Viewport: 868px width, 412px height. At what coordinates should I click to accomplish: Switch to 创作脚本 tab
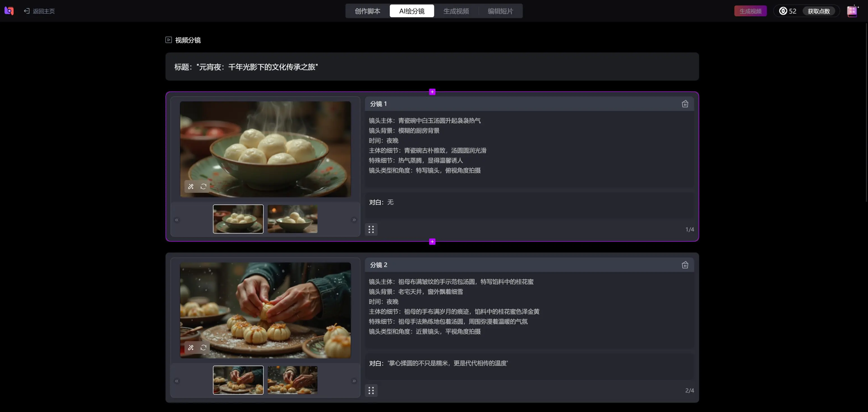pos(367,11)
